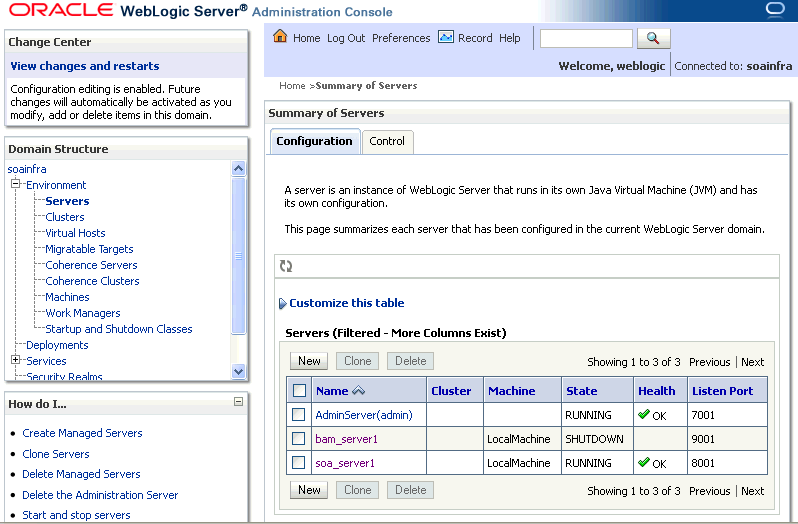Click the Record icon in toolbar
This screenshot has height=524, width=798.
446,37
